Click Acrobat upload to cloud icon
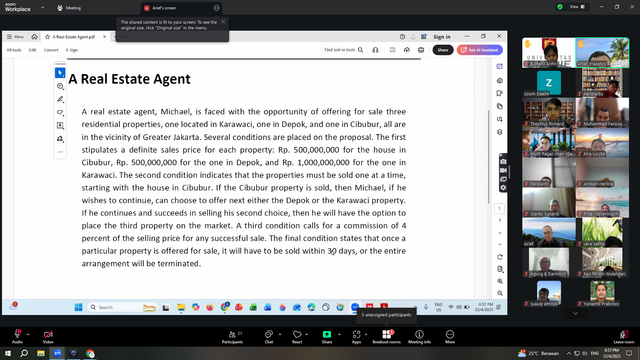This screenshot has width=640, height=360. (407, 50)
